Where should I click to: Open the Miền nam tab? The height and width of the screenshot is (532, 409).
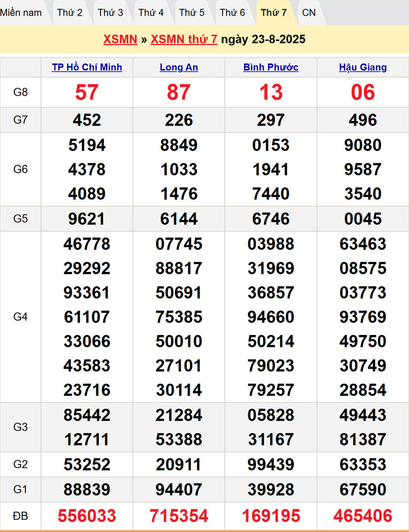tap(21, 12)
